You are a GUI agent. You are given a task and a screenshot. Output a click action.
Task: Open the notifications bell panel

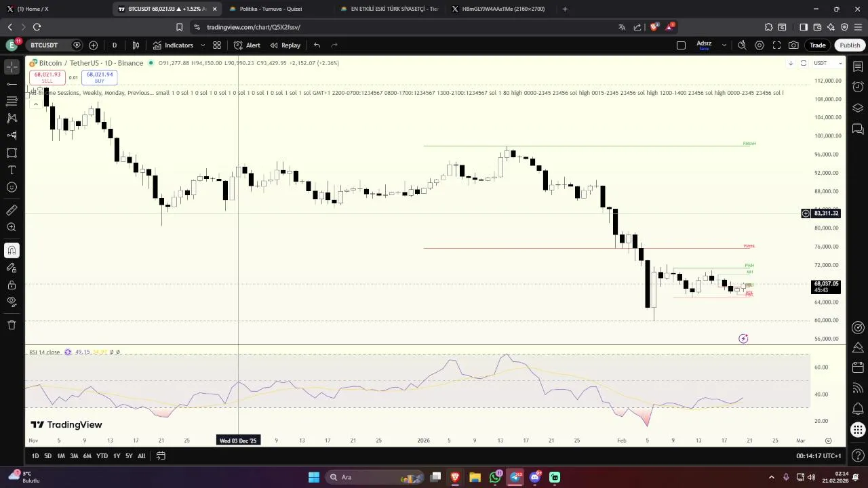coord(858,409)
